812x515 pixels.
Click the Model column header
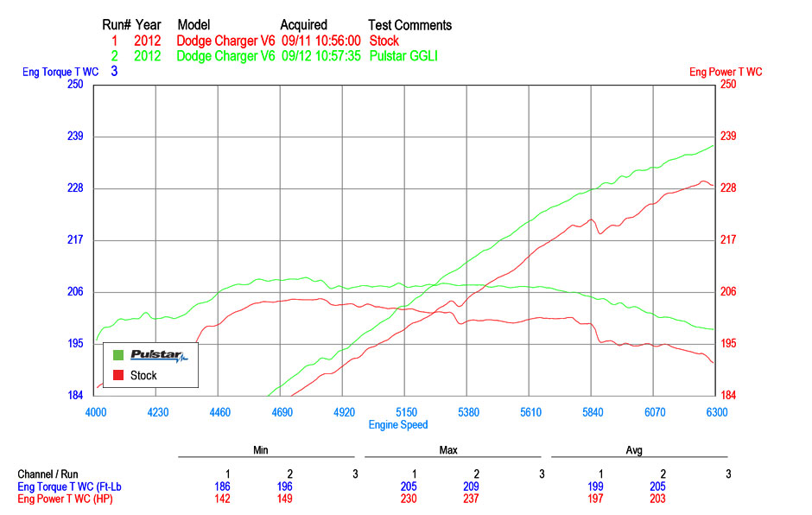pyautogui.click(x=193, y=25)
